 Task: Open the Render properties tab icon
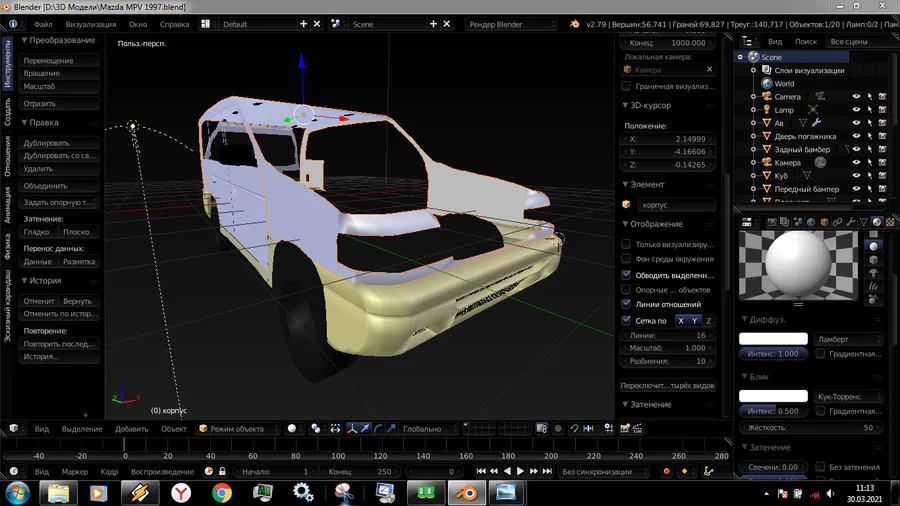click(x=772, y=222)
